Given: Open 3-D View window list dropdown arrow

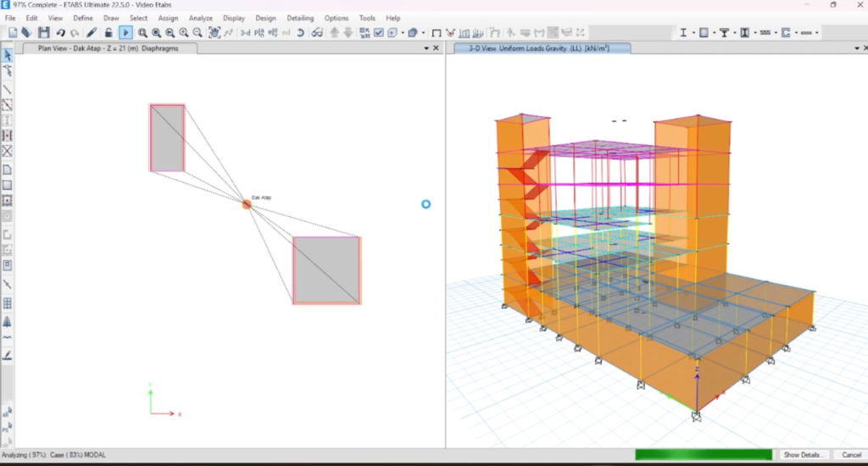Looking at the screenshot, I should pyautogui.click(x=857, y=48).
